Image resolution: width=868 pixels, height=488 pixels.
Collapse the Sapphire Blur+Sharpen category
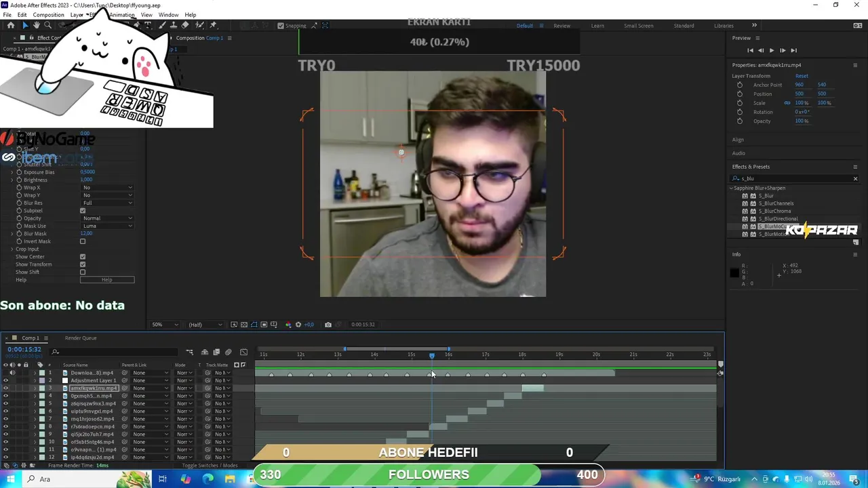(x=732, y=188)
